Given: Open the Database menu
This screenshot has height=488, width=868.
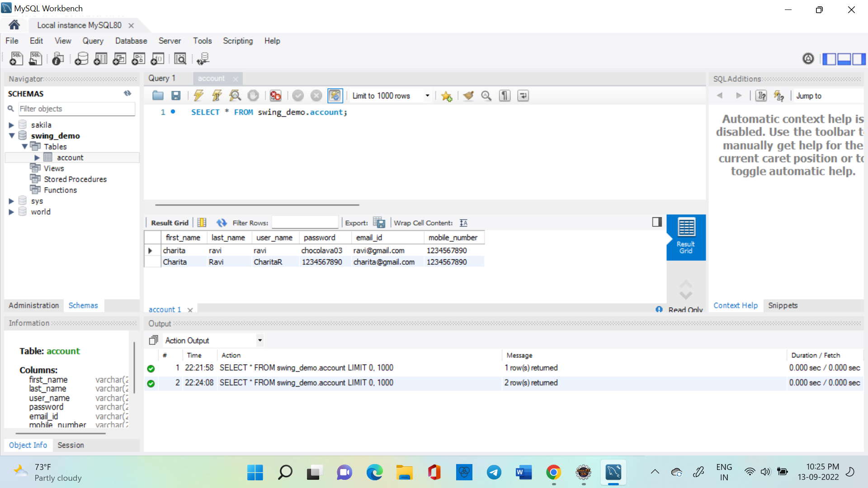Looking at the screenshot, I should pyautogui.click(x=131, y=41).
